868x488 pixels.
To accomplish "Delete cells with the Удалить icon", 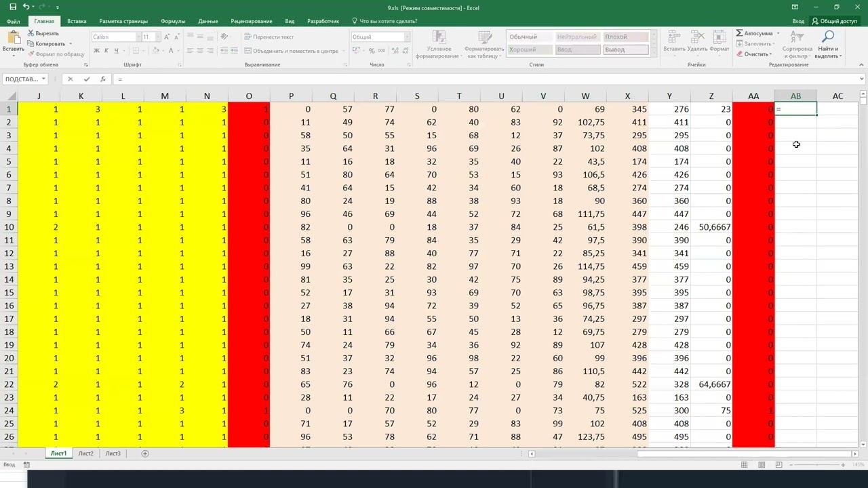I will 697,41.
